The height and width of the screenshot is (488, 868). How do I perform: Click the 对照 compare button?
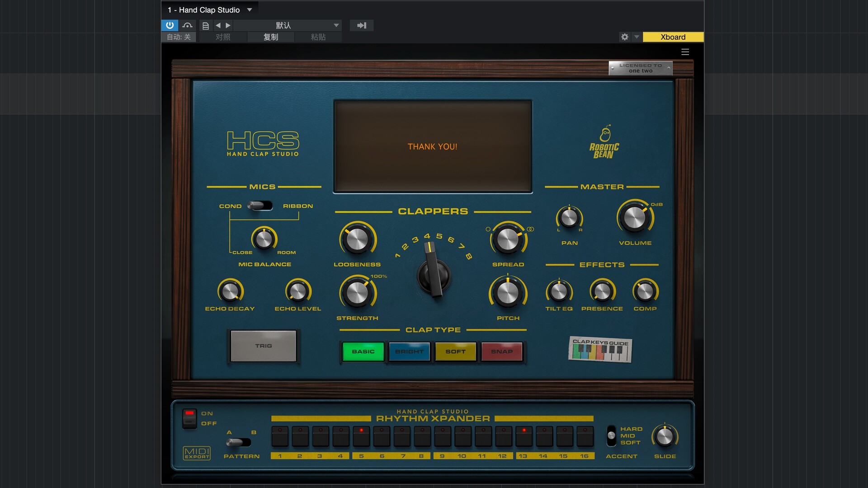pyautogui.click(x=223, y=37)
